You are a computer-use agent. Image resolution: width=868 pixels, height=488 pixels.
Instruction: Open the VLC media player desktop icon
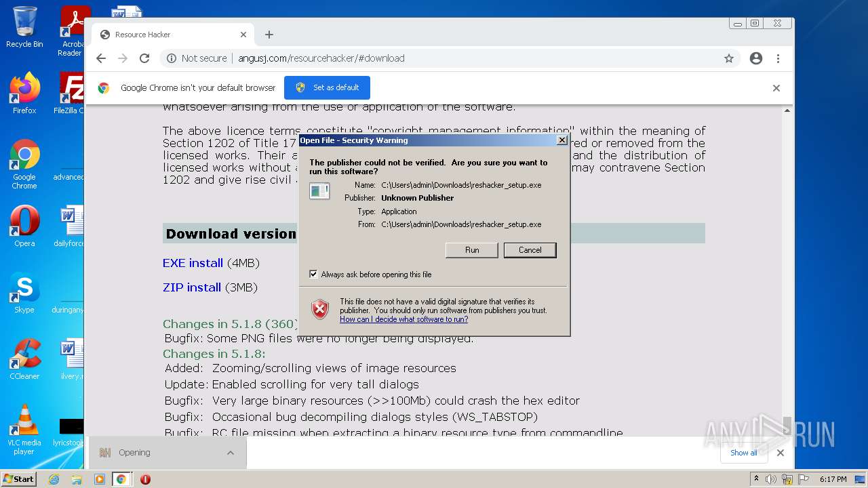click(x=24, y=430)
